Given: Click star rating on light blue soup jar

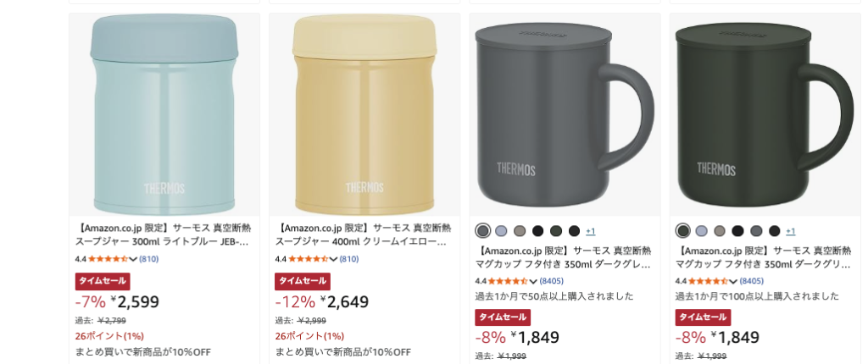Looking at the screenshot, I should point(108,259).
